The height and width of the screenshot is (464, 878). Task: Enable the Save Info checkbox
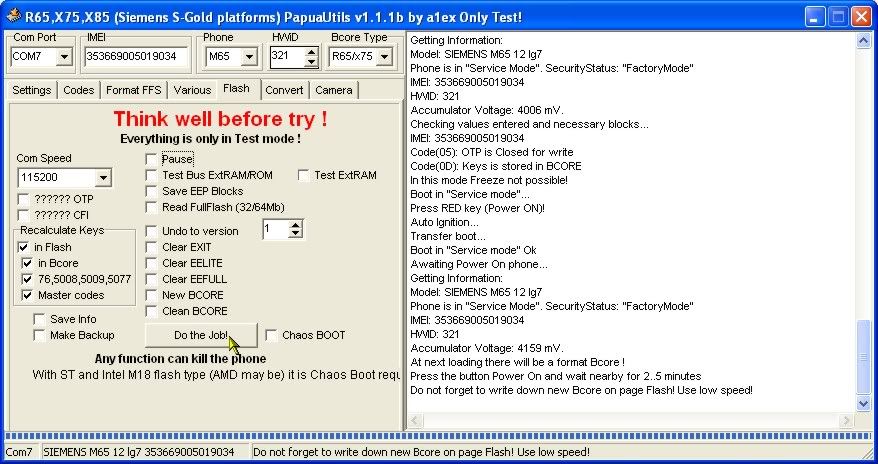coord(39,319)
